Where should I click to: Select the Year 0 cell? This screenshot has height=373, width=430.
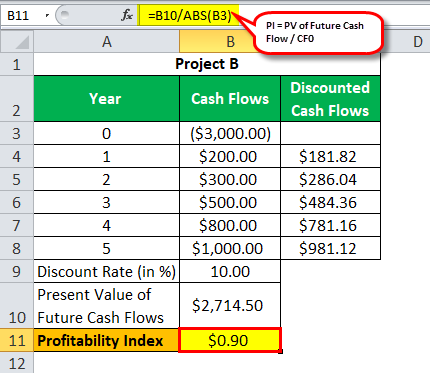click(107, 133)
